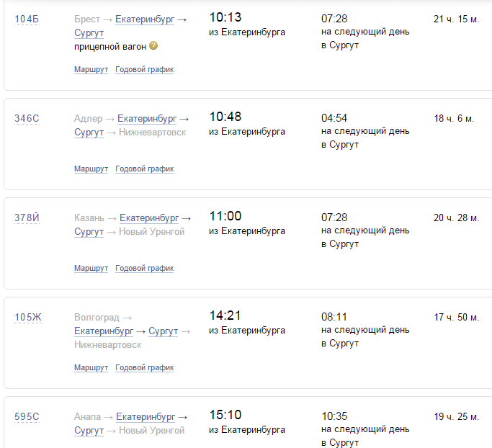Open Годовой график for train 346С

tap(144, 169)
